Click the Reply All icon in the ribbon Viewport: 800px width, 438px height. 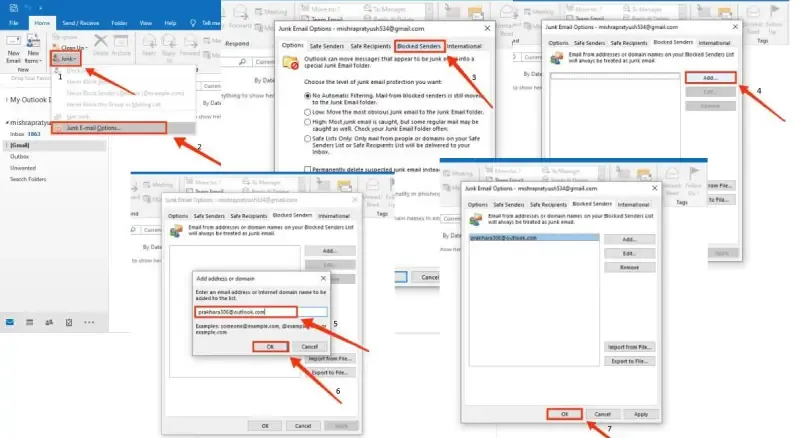[169, 41]
